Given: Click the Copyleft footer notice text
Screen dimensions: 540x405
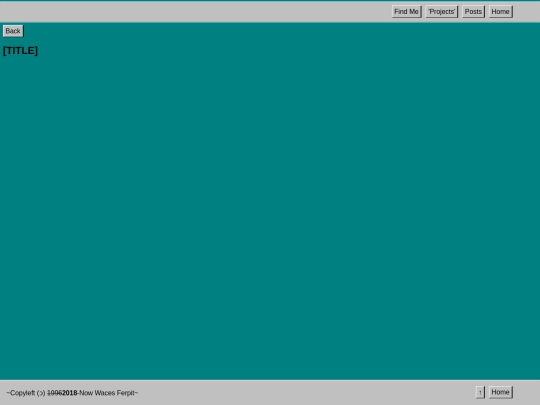Looking at the screenshot, I should (72, 393).
